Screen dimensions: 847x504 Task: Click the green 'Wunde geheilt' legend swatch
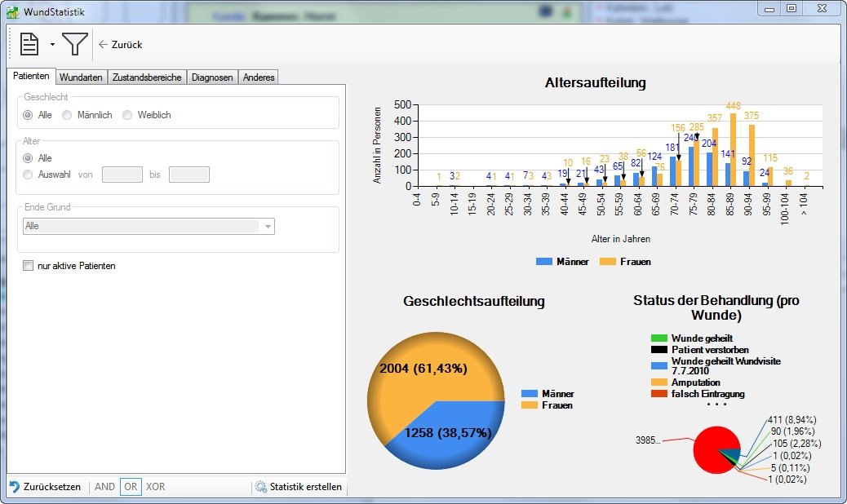pos(659,338)
